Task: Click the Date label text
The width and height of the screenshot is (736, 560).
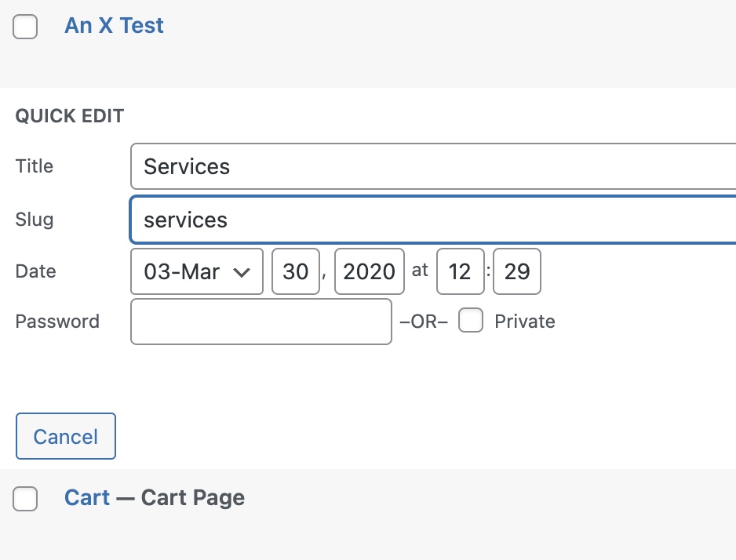Action: pyautogui.click(x=36, y=271)
